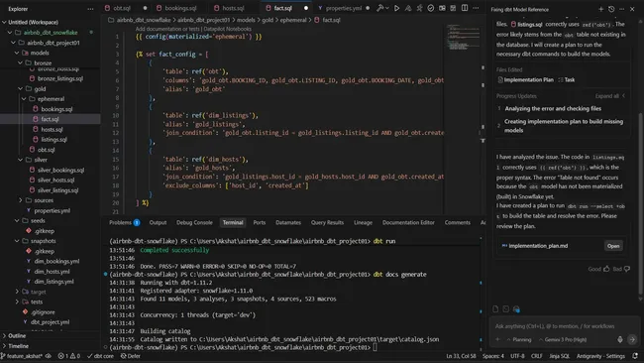Open agent panel more options ellipsis
Image resolution: width=644 pixels, height=363 pixels.
pyautogui.click(x=622, y=9)
